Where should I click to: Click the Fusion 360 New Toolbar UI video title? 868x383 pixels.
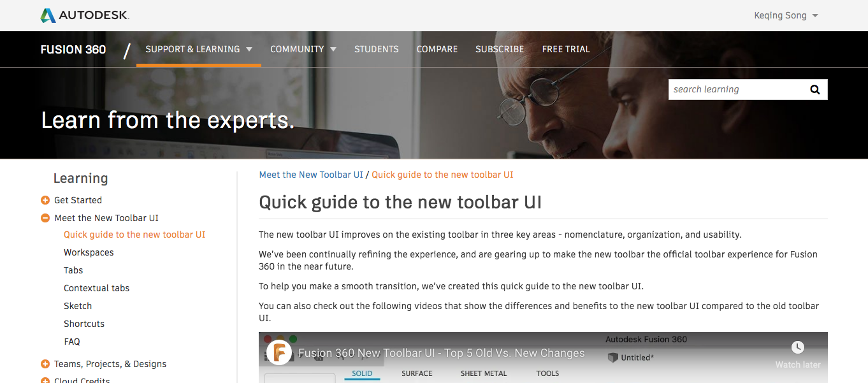(442, 353)
